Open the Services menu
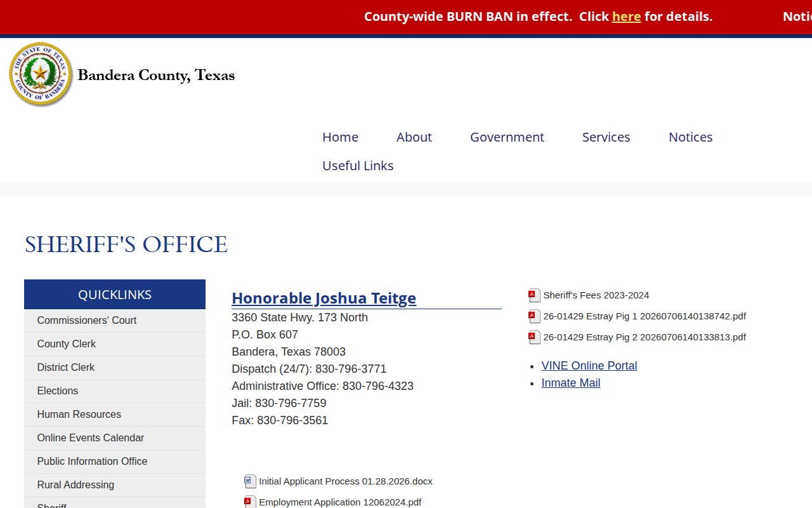The width and height of the screenshot is (812, 508). tap(606, 137)
